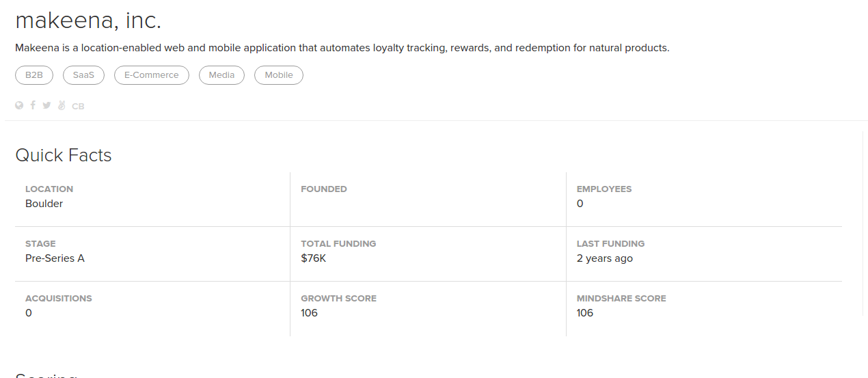The height and width of the screenshot is (378, 868).
Task: Open the company website globe icon
Action: point(19,105)
